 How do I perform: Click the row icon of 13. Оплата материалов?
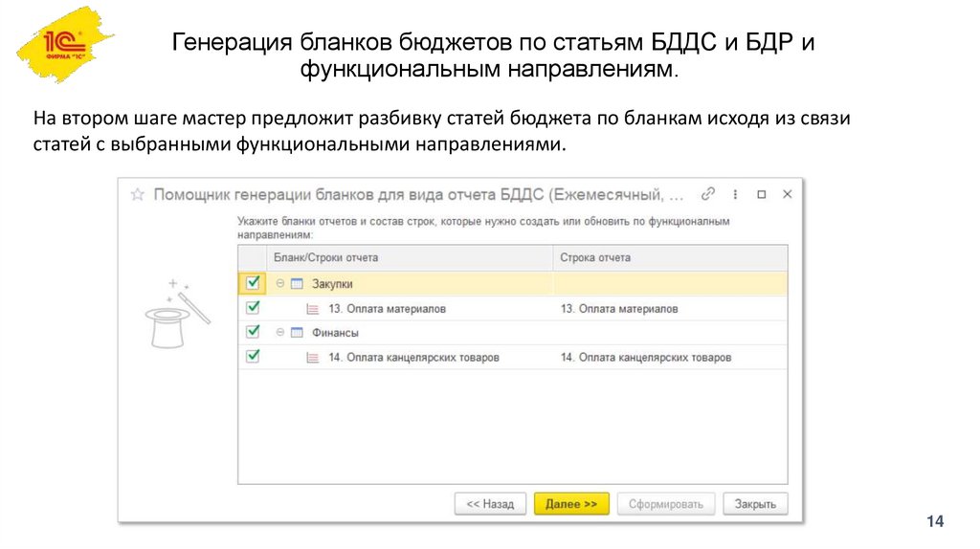[x=312, y=309]
